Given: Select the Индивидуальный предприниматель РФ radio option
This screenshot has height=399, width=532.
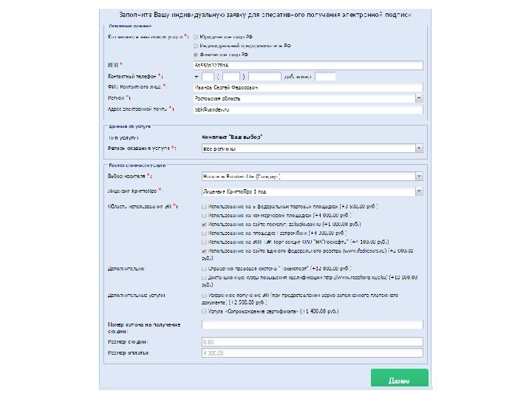Looking at the screenshot, I should pos(195,44).
